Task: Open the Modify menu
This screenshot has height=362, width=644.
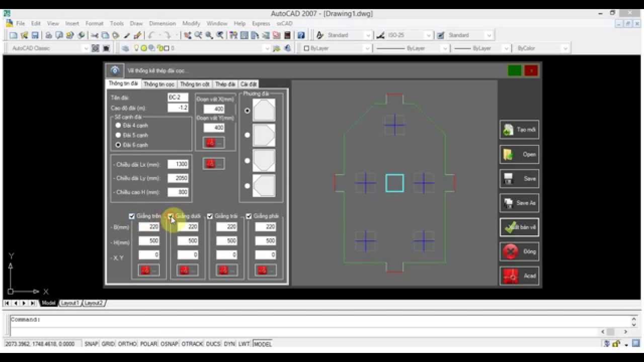Action: click(191, 24)
